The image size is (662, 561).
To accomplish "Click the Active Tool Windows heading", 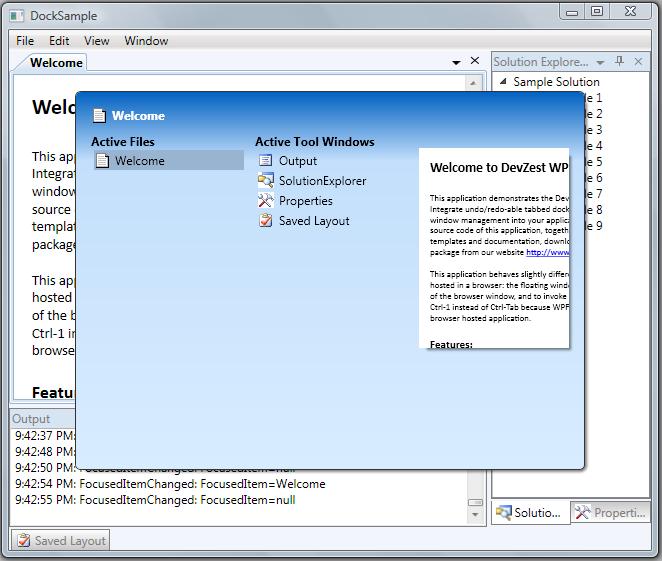I will click(x=315, y=142).
